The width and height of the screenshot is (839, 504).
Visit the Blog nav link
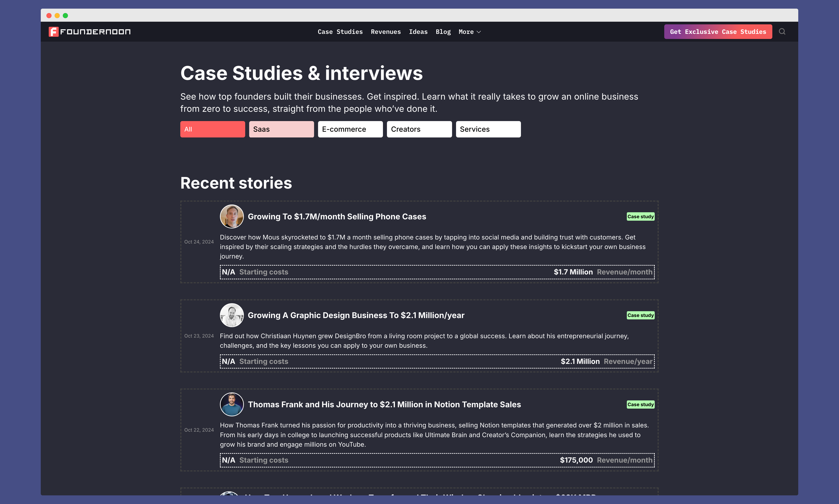[443, 32]
